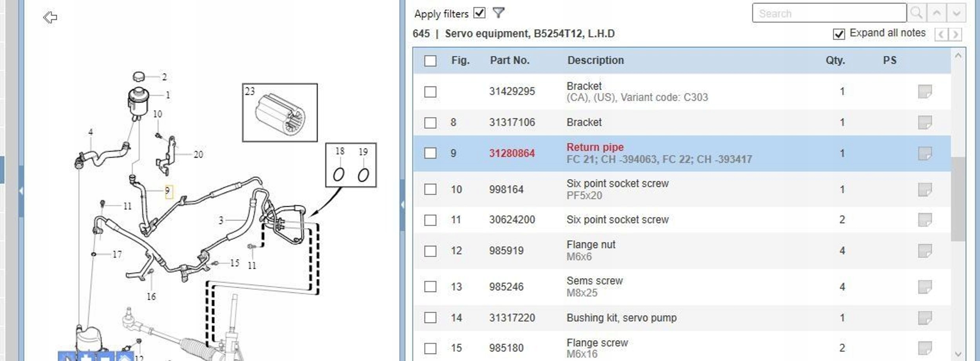The image size is (980, 361).
Task: Select the red part number 31280864
Action: 512,153
